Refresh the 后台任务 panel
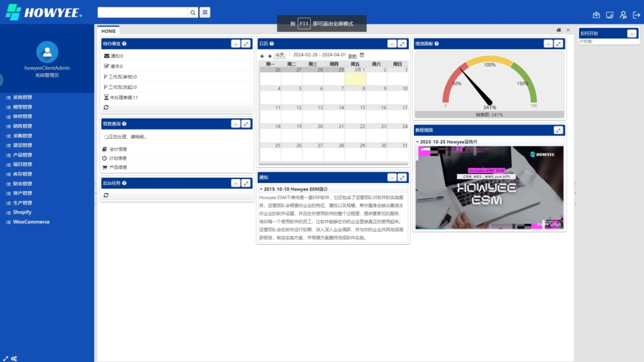 pyautogui.click(x=106, y=195)
